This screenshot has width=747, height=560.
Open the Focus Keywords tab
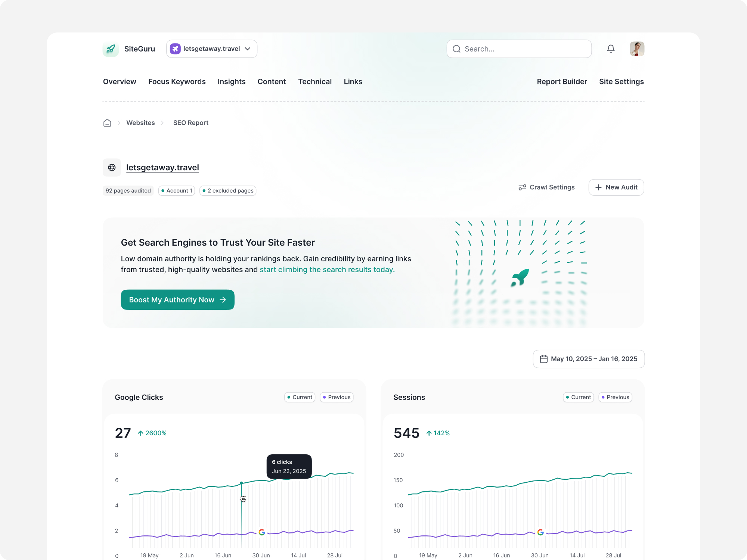(x=177, y=82)
